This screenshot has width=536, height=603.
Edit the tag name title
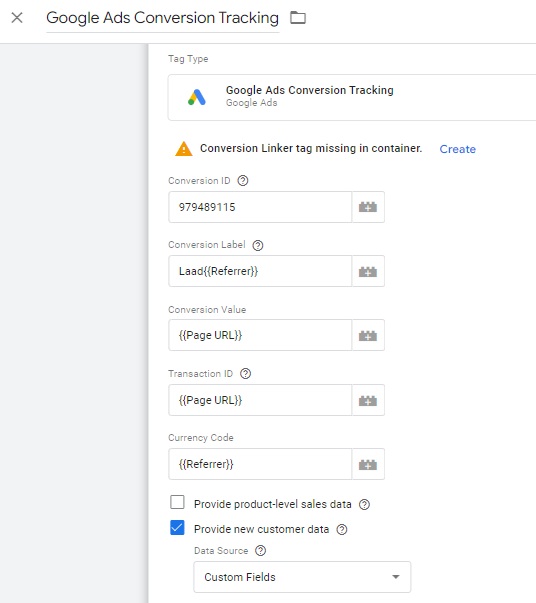click(x=162, y=18)
